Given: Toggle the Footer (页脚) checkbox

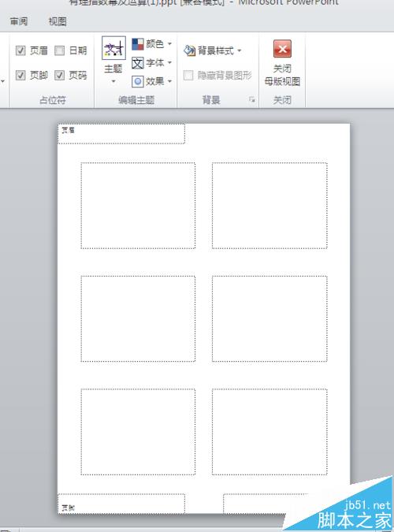Looking at the screenshot, I should (20, 75).
